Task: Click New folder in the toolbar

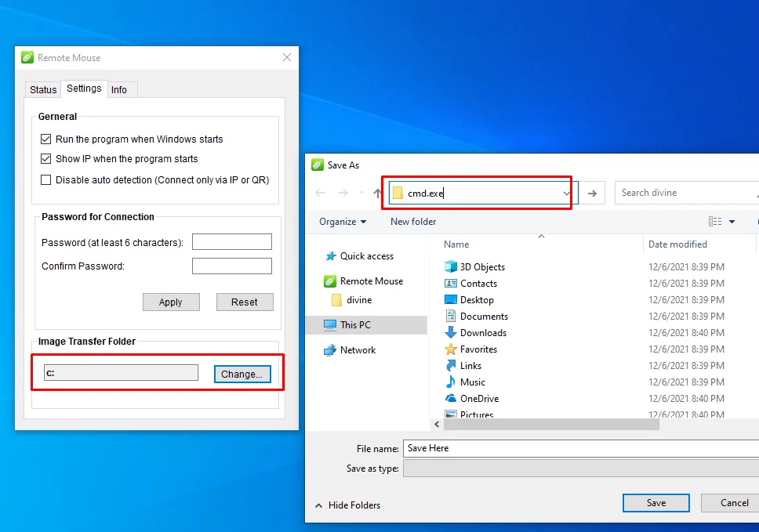Action: coord(413,222)
